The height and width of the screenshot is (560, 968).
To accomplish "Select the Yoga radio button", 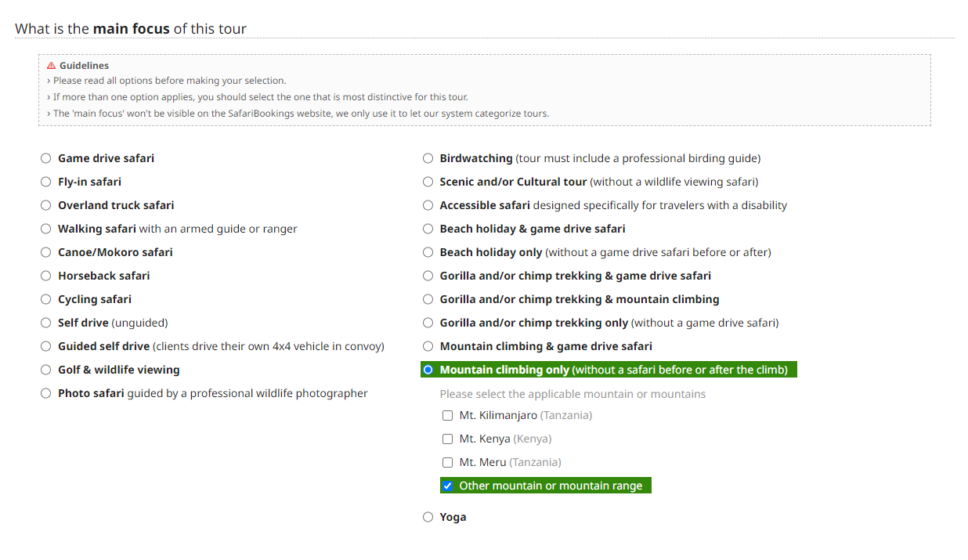I will click(428, 517).
